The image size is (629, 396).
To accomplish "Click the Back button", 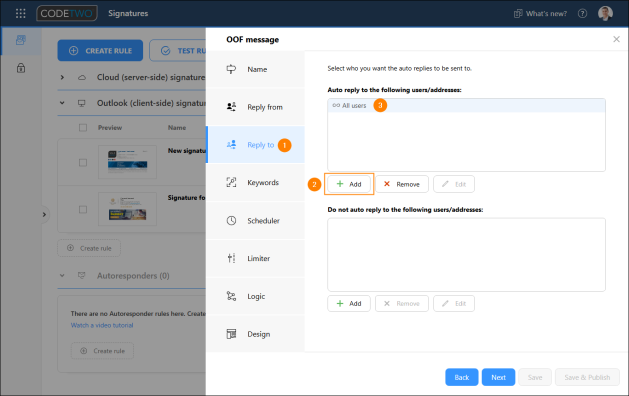I will pos(462,377).
